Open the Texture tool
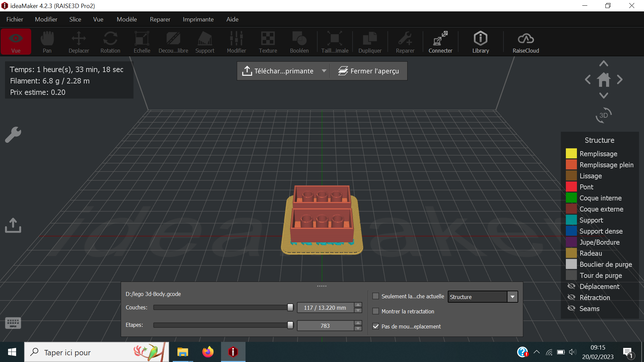 click(x=268, y=42)
